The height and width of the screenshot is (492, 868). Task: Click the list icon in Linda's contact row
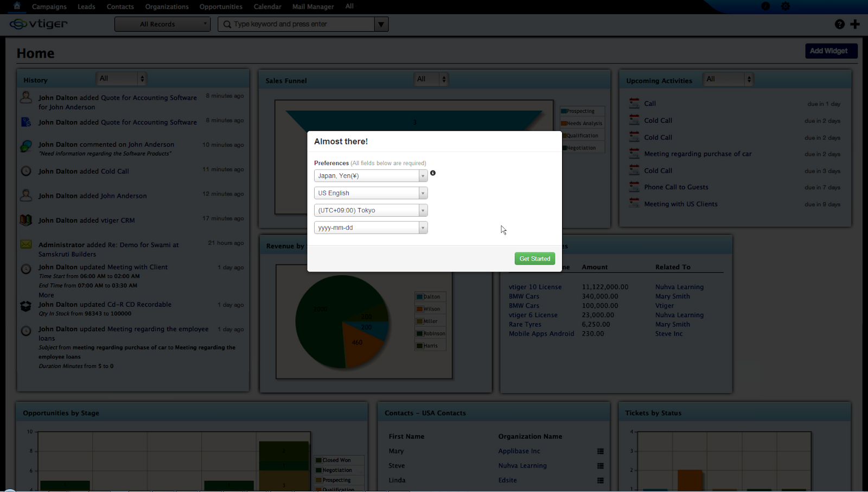pos(601,481)
